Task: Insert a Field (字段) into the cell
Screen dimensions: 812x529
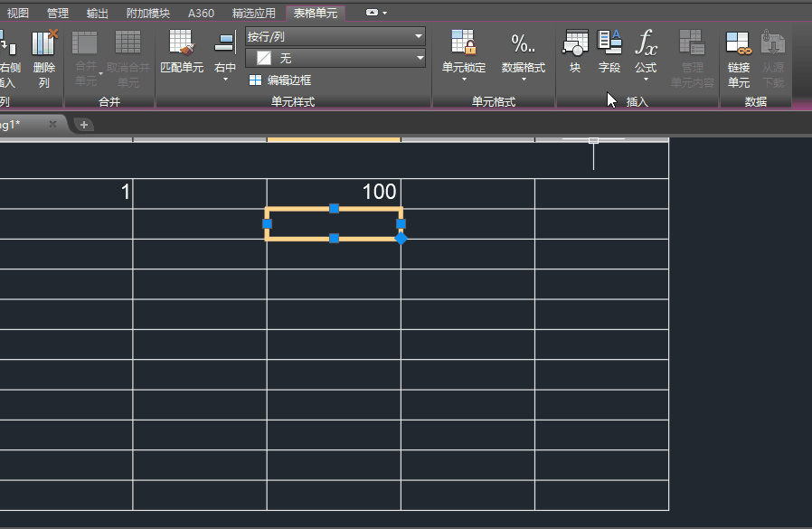Action: [x=609, y=45]
